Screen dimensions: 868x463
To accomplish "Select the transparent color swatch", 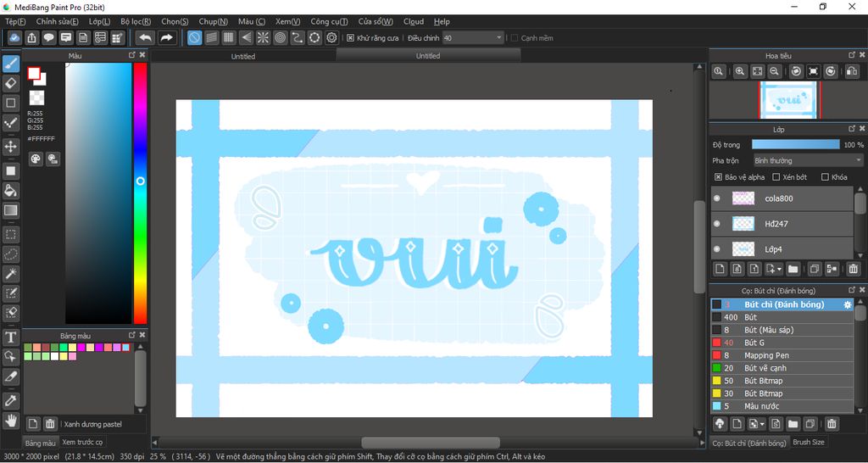I will [36, 98].
